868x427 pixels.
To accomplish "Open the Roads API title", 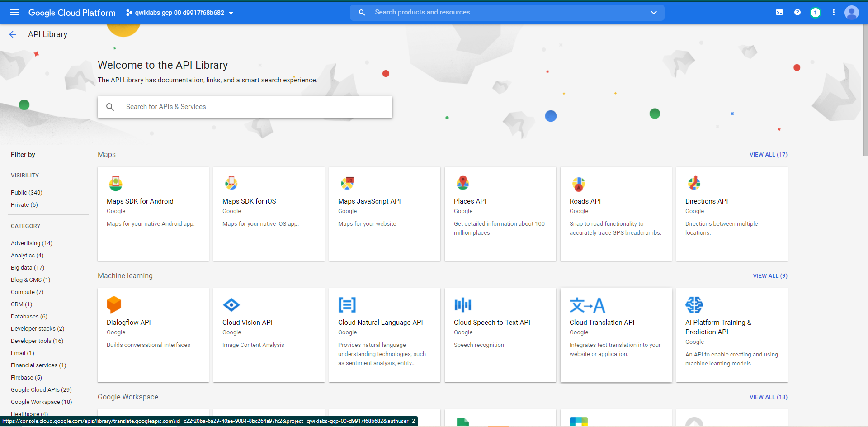I will pyautogui.click(x=585, y=201).
